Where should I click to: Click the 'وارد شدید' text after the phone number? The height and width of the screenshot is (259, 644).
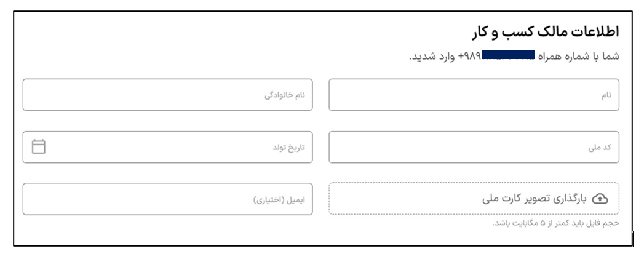(x=432, y=57)
